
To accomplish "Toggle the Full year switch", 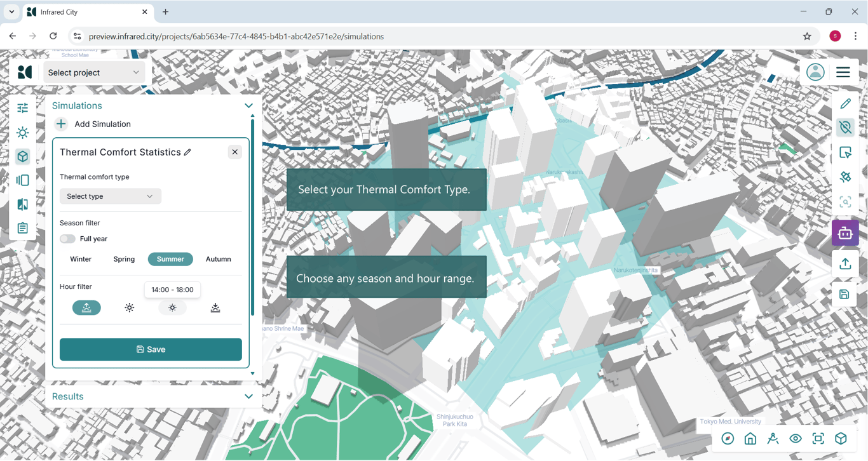I will click(67, 239).
